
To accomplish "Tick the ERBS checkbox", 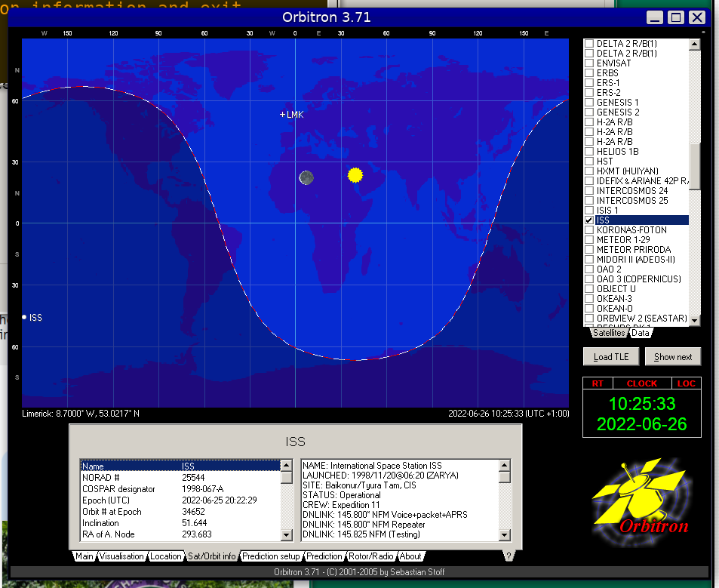I will coord(589,73).
